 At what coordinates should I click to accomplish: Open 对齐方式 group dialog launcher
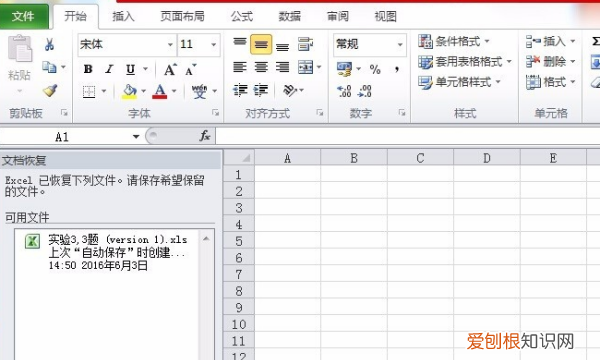coord(320,112)
